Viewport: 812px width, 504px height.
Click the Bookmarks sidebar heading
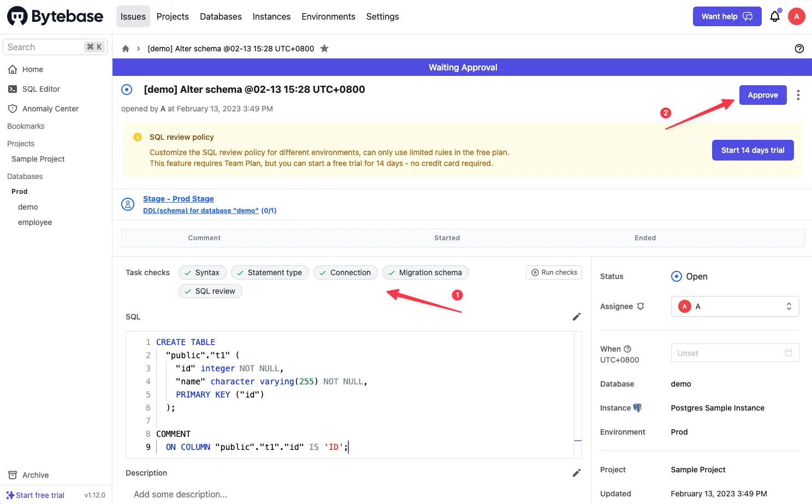(26, 126)
